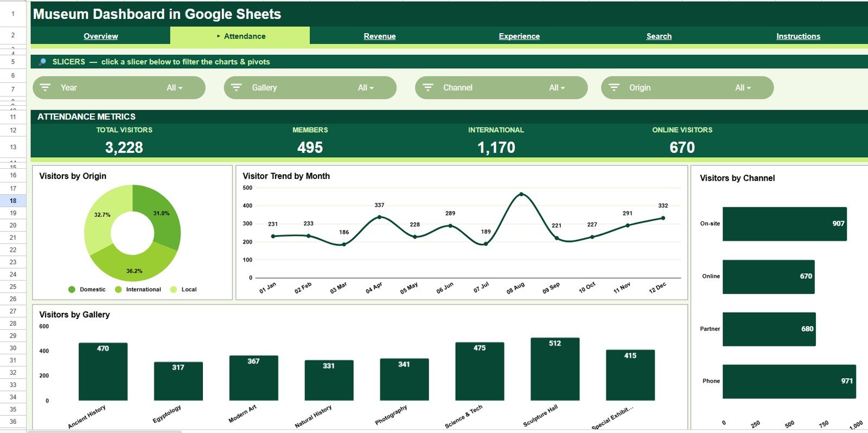Screen dimensions: 868x433
Task: Click the Origin slicer filter icon
Action: pyautogui.click(x=614, y=87)
